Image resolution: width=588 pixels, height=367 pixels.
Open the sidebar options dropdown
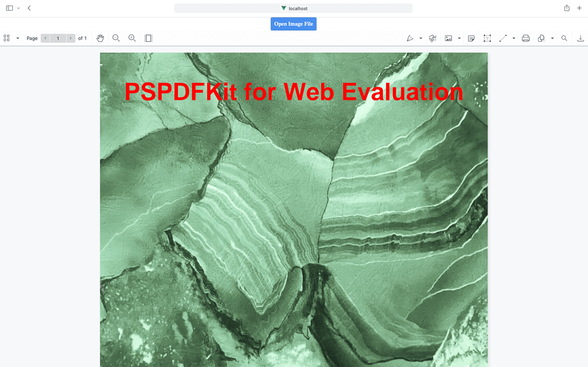[x=18, y=38]
